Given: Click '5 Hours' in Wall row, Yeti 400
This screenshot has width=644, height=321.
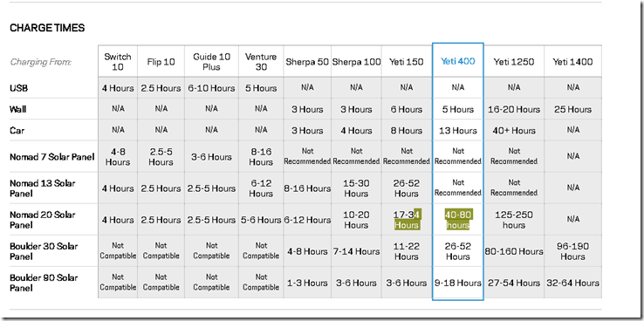Looking at the screenshot, I should click(458, 110).
